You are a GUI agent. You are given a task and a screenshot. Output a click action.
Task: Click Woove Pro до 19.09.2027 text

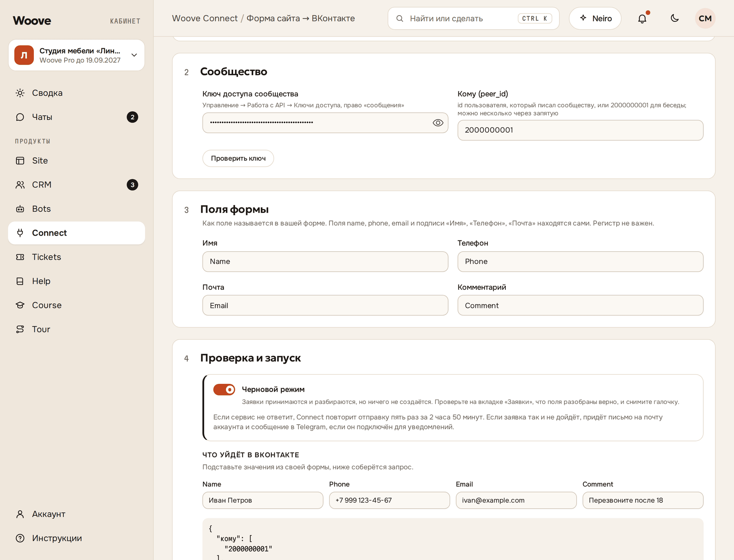[x=80, y=60]
